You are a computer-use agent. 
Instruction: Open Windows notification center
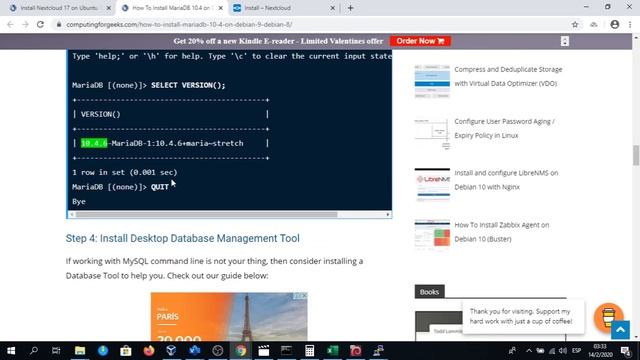[626, 351]
